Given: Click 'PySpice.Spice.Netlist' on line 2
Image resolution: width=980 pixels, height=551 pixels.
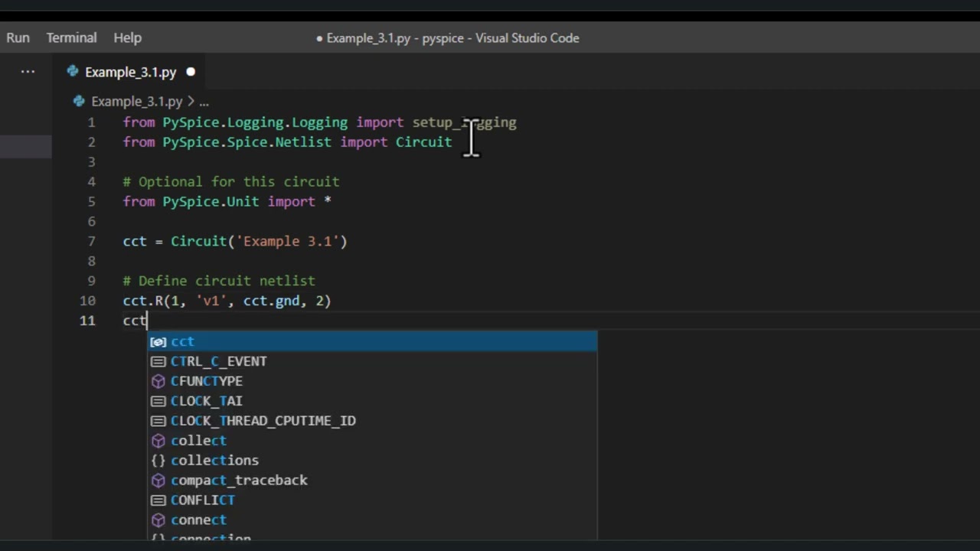Looking at the screenshot, I should click(247, 142).
